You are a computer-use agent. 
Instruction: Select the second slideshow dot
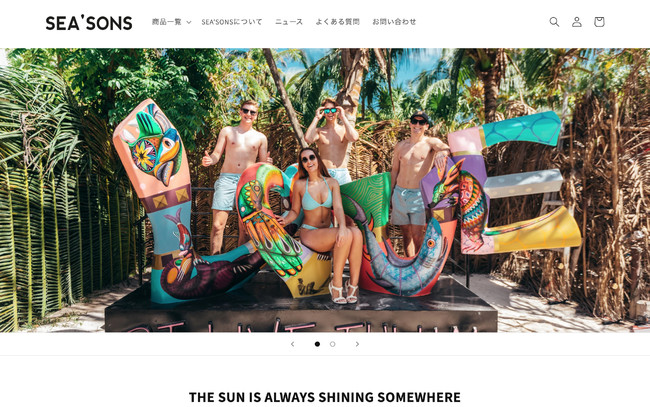(x=332, y=344)
